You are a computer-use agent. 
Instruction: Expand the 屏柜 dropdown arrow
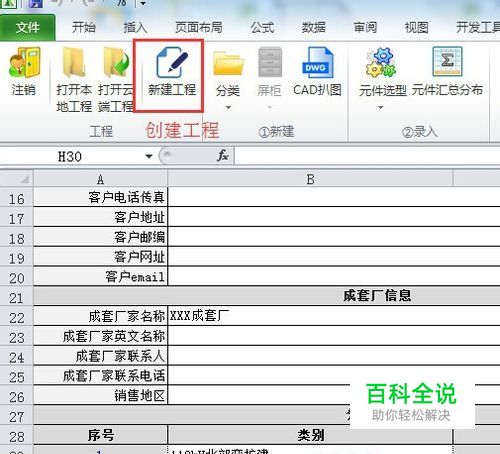click(270, 107)
